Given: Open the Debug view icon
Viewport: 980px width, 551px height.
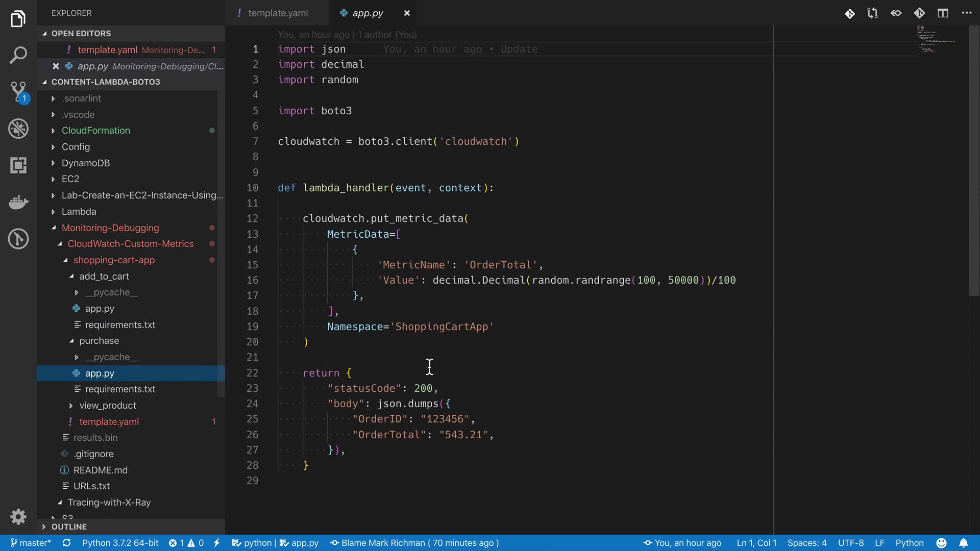Looking at the screenshot, I should pyautogui.click(x=18, y=129).
